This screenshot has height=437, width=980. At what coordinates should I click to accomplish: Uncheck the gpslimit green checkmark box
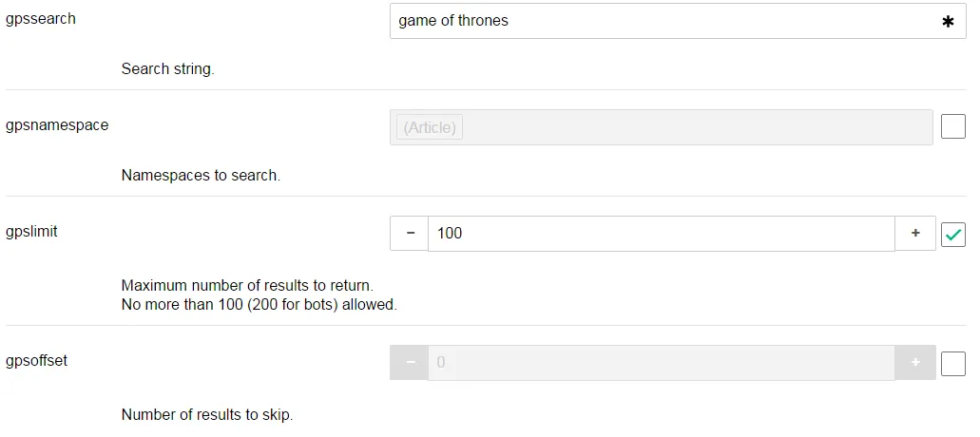coord(953,235)
